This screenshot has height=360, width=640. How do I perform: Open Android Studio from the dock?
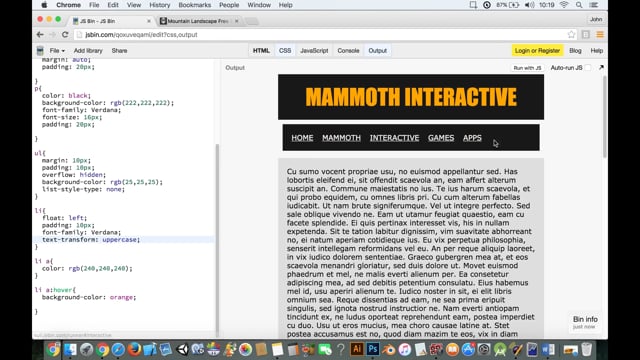[500, 349]
